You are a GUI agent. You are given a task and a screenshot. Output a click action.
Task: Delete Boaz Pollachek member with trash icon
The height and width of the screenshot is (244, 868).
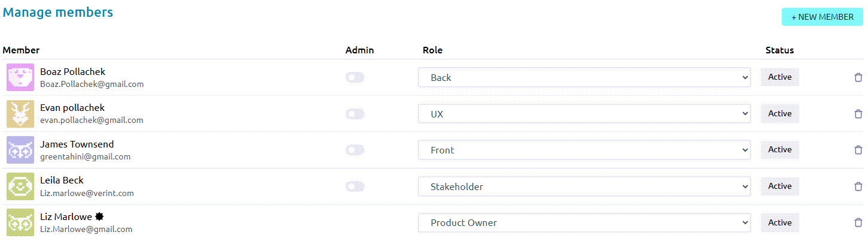[858, 77]
